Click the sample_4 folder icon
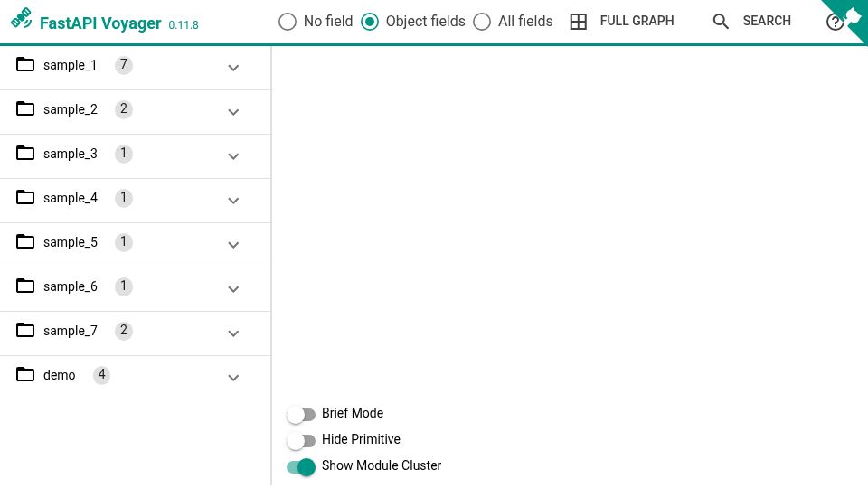 tap(25, 198)
